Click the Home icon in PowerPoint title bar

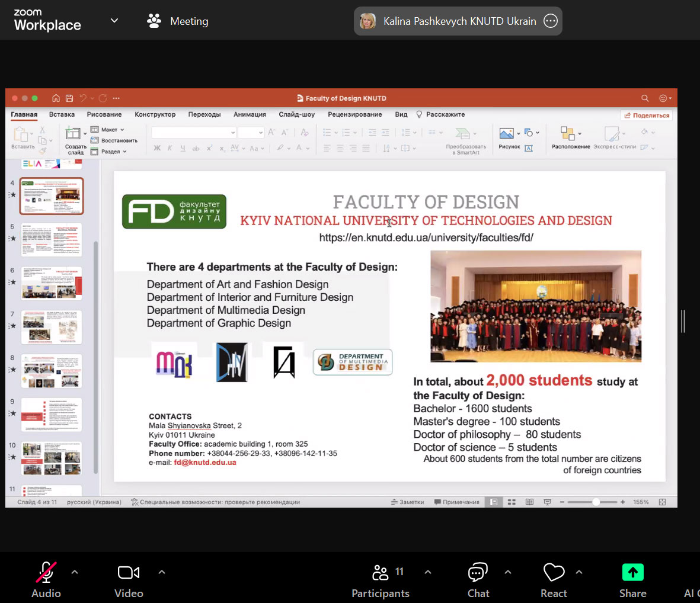pos(56,98)
